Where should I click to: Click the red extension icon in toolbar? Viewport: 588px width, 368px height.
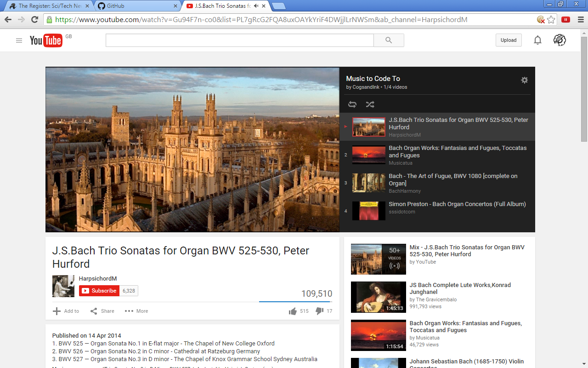click(x=566, y=20)
